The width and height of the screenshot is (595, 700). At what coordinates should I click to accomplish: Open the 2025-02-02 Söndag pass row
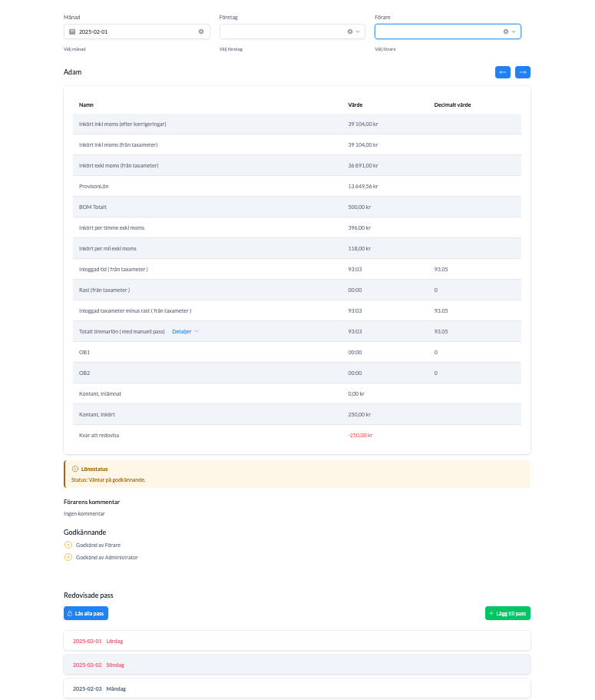tap(297, 665)
